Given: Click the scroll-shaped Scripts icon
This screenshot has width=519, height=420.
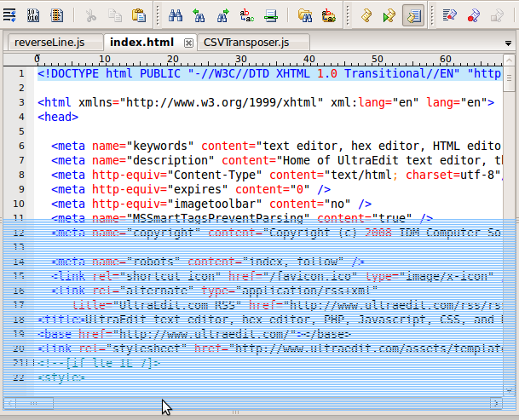Looking at the screenshot, I should click(366, 15).
